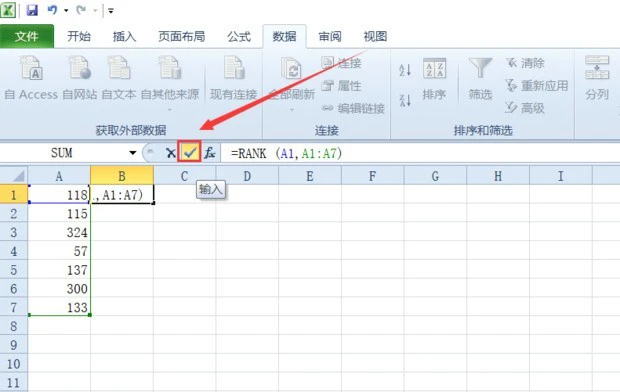Click the Name Box showing SUM

tap(63, 153)
